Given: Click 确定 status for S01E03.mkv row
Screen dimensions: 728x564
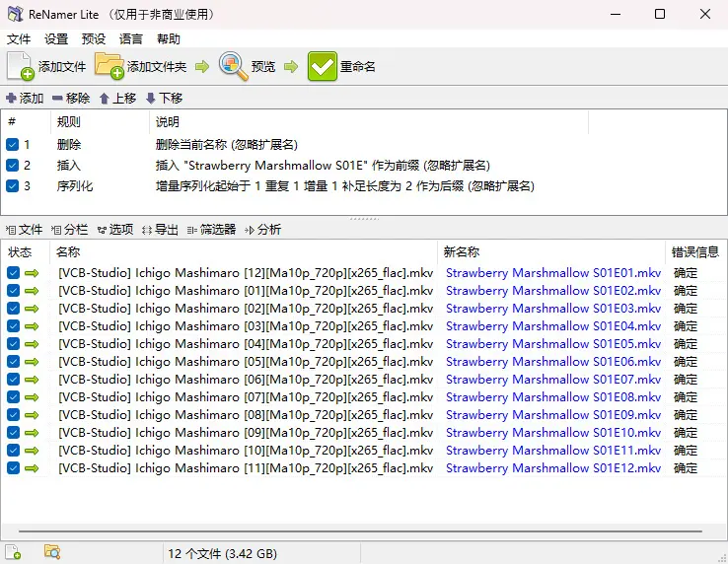Looking at the screenshot, I should 686,309.
